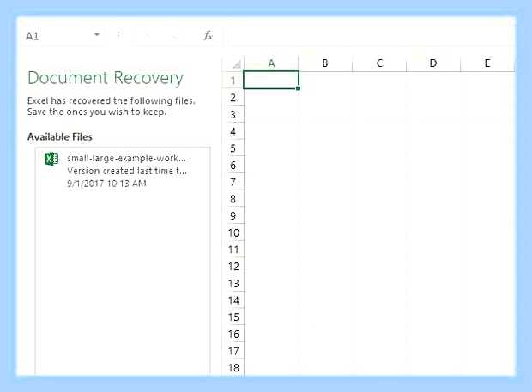Select column D header

[433, 63]
